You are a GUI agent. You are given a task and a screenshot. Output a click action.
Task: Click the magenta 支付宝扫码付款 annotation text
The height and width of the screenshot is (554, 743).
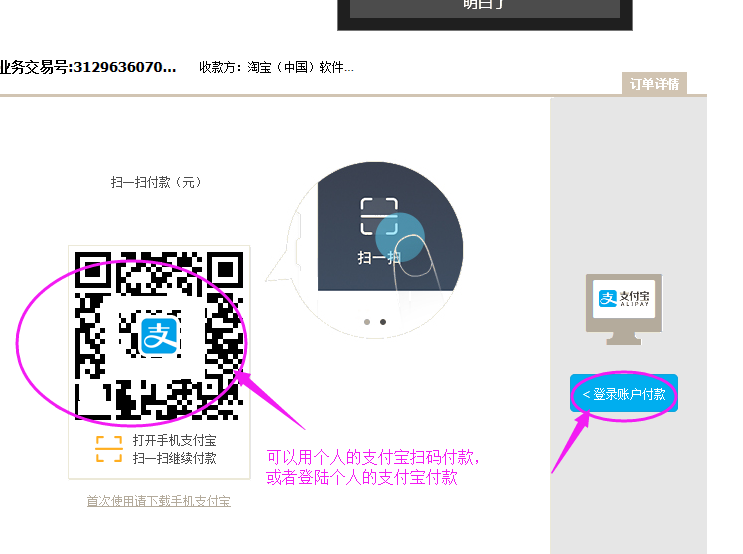372,457
